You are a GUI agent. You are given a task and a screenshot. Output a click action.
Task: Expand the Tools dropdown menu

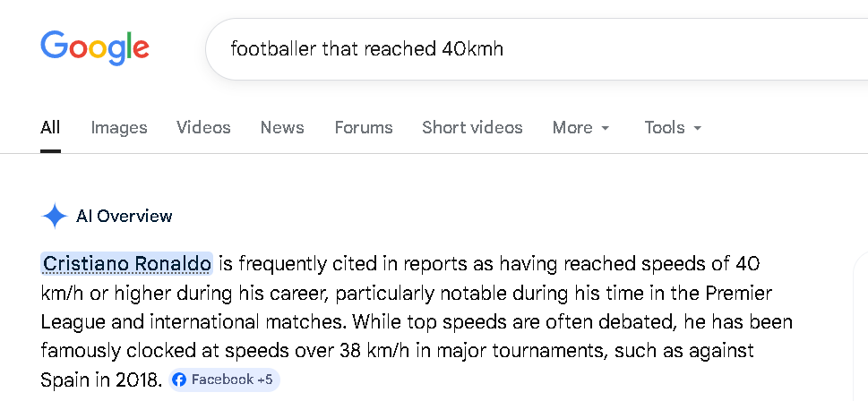673,127
